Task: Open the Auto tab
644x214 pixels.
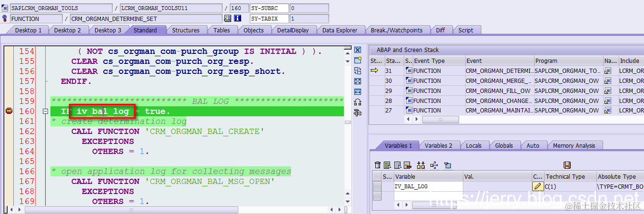Action: [533, 145]
